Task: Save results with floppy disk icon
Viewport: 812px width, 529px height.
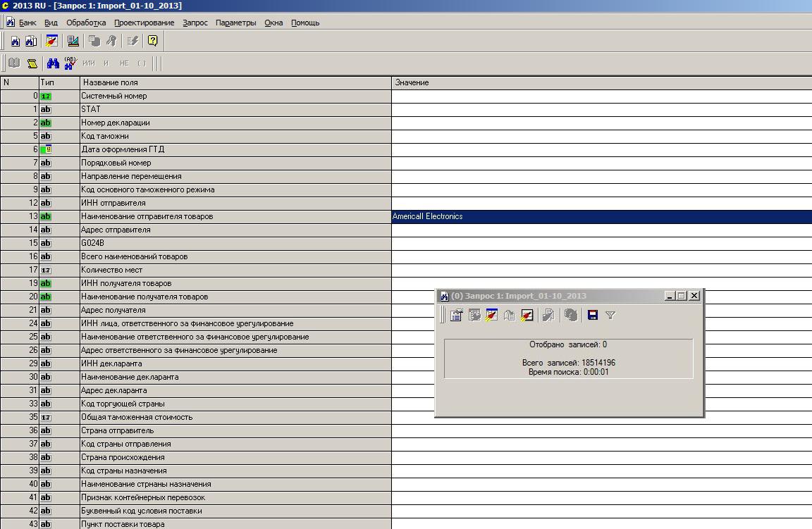Action: pyautogui.click(x=593, y=316)
